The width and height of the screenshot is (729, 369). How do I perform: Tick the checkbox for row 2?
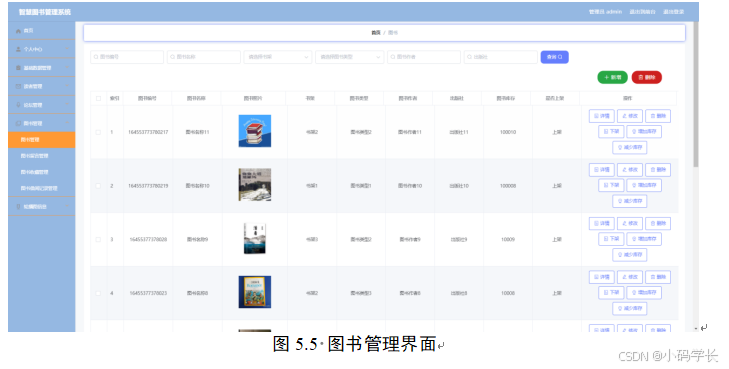98,186
